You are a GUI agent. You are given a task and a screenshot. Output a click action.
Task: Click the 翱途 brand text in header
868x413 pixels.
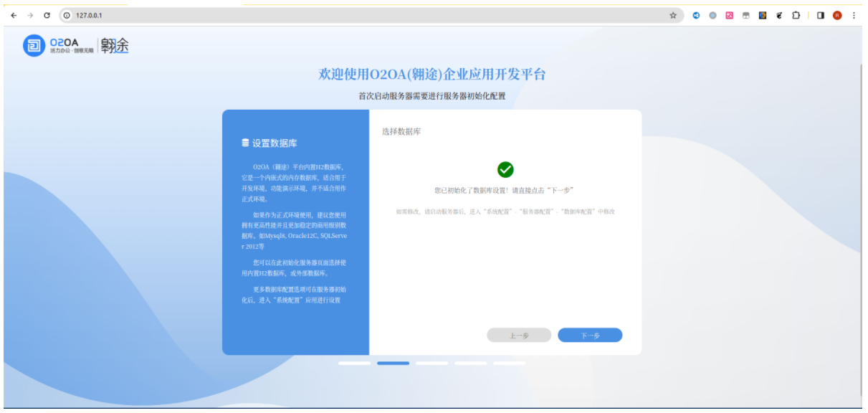pyautogui.click(x=115, y=46)
